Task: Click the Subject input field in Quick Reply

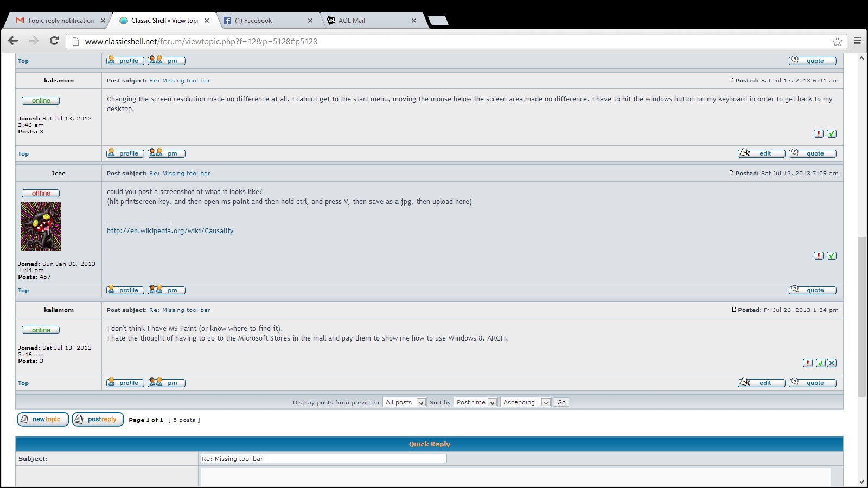Action: point(323,459)
